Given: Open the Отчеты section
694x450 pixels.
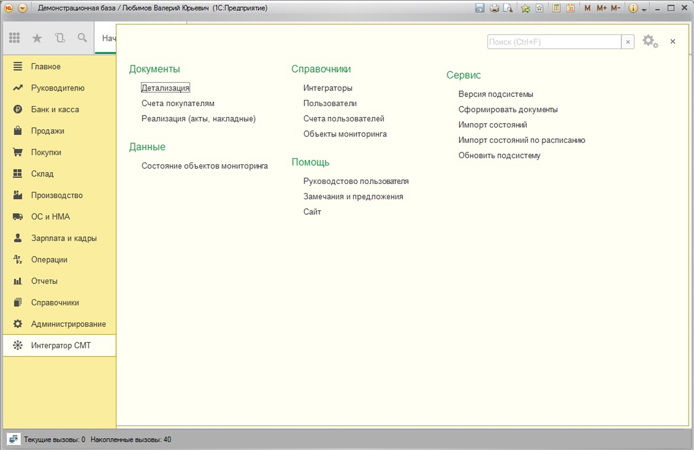Looking at the screenshot, I should [59, 281].
